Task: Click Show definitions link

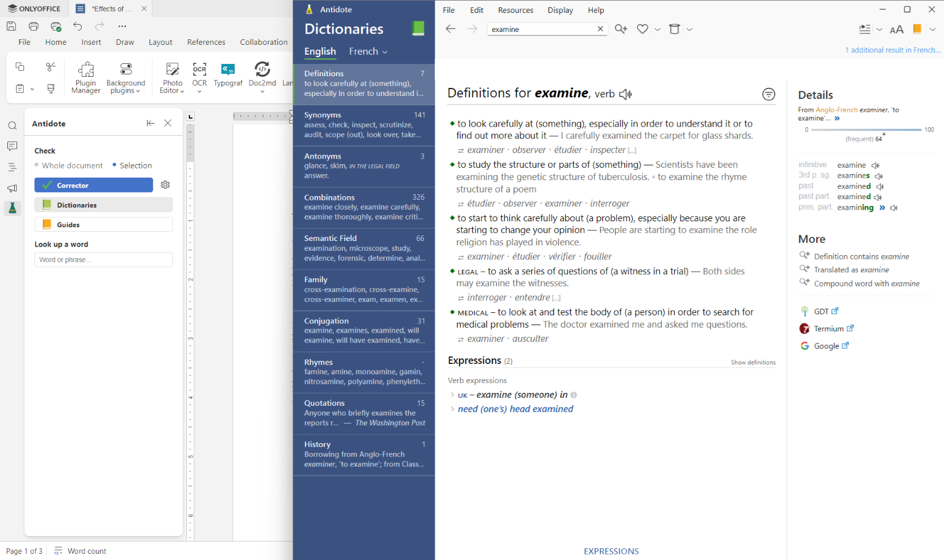Action: click(753, 363)
